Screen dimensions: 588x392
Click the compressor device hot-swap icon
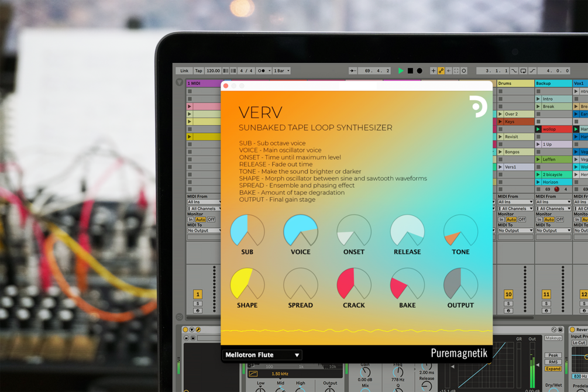554,329
